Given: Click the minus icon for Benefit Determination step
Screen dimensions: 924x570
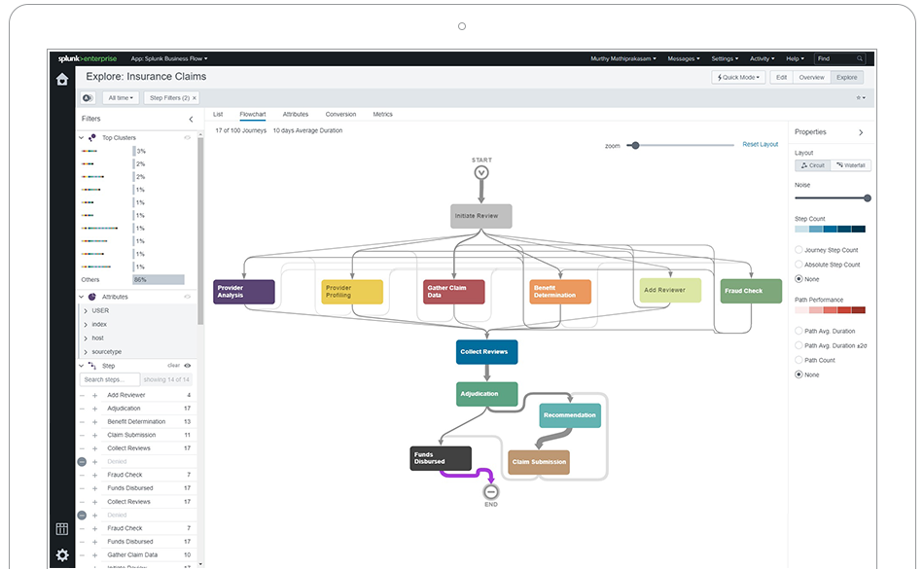Looking at the screenshot, I should pyautogui.click(x=82, y=422).
